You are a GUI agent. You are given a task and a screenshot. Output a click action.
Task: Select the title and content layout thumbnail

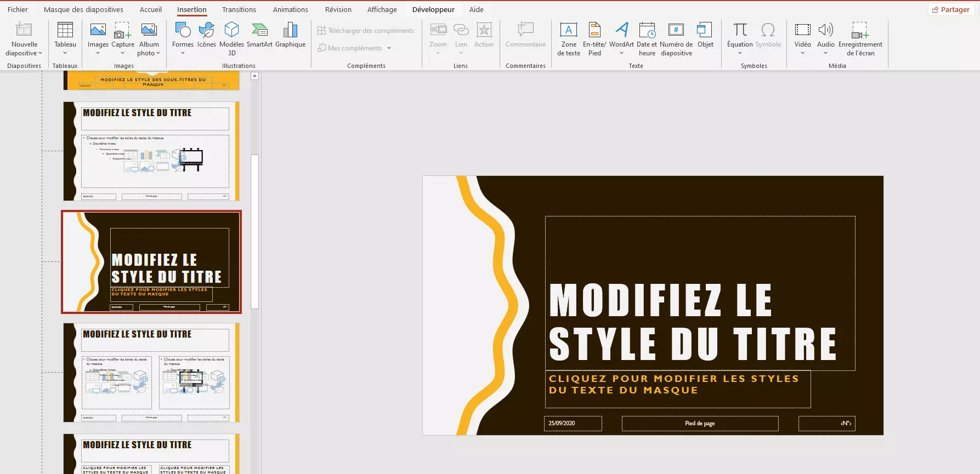151,151
